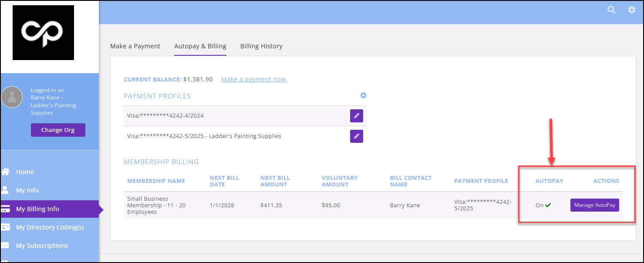Edit the Ladder's Painting Supplies Visa profile
The image size is (644, 263).
click(356, 136)
